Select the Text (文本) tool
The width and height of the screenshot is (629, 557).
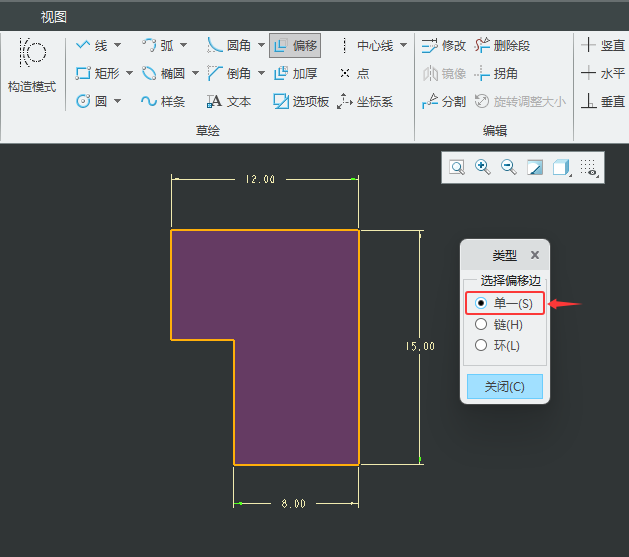tap(229, 101)
